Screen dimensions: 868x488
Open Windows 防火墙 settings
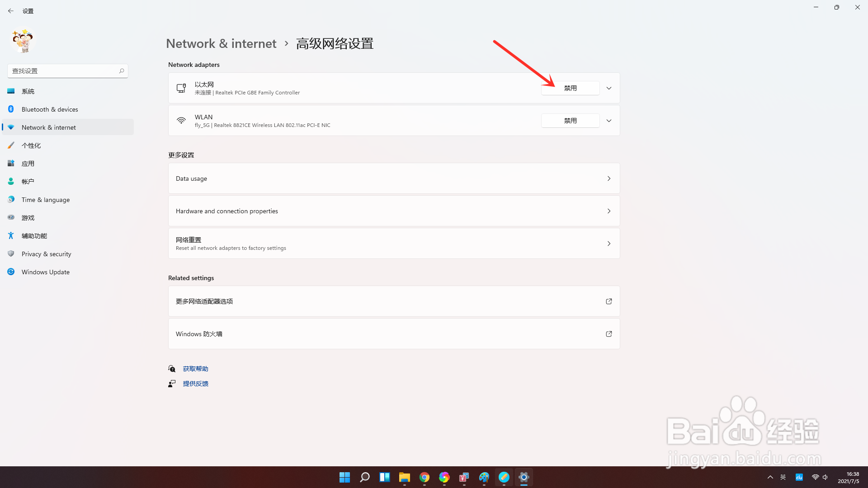click(x=394, y=334)
